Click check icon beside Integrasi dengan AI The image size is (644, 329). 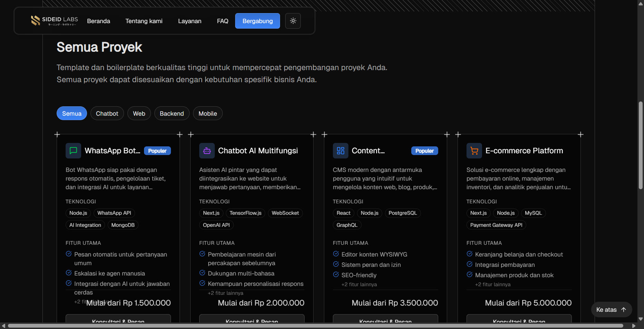coord(69,283)
